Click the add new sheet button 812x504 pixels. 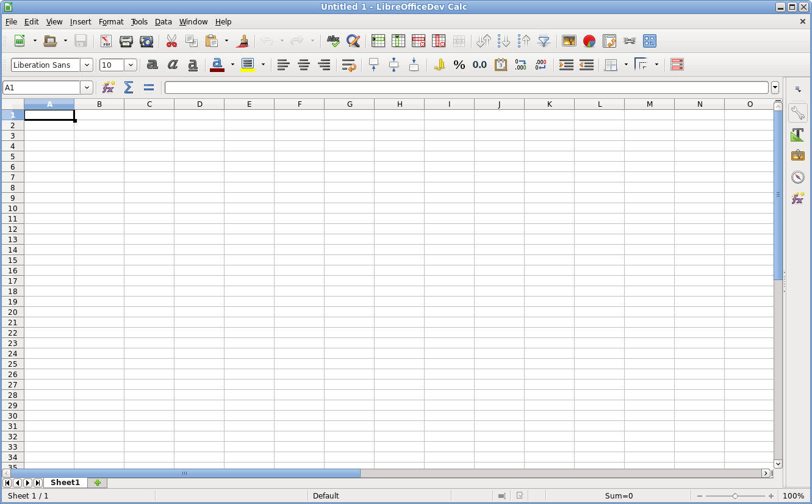click(97, 483)
